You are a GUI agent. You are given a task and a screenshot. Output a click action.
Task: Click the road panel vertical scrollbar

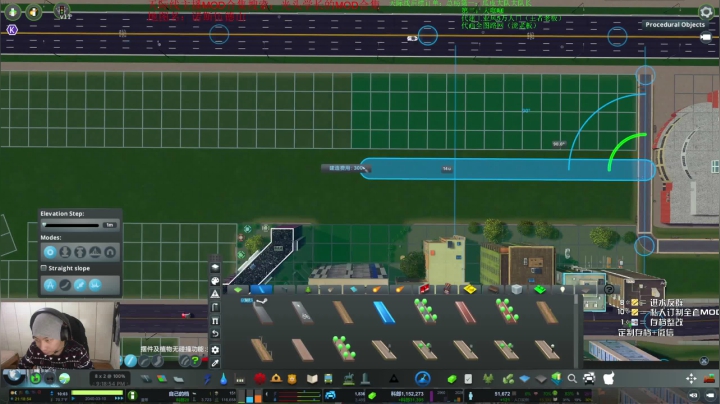point(576,331)
